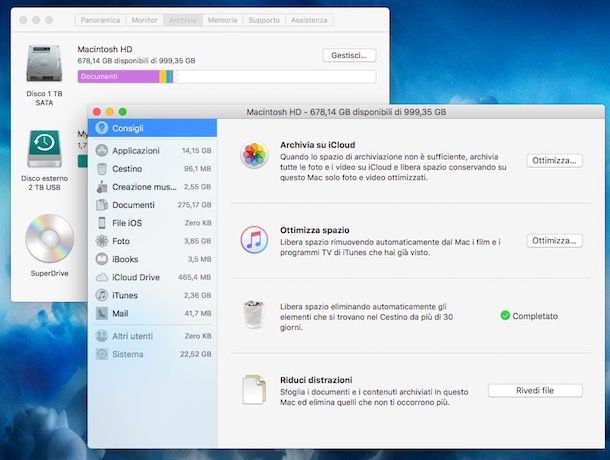Click the Documenti sidebar icon
Image resolution: width=610 pixels, height=460 pixels.
[x=102, y=205]
